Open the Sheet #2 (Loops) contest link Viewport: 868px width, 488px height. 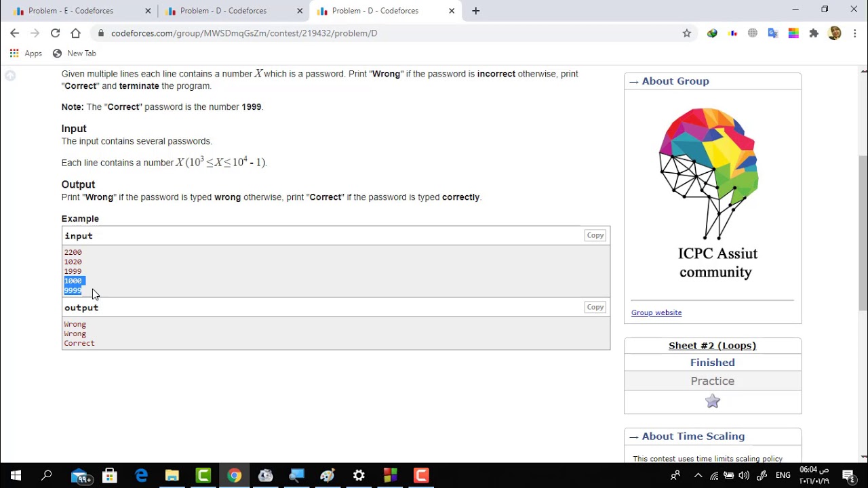pyautogui.click(x=712, y=346)
